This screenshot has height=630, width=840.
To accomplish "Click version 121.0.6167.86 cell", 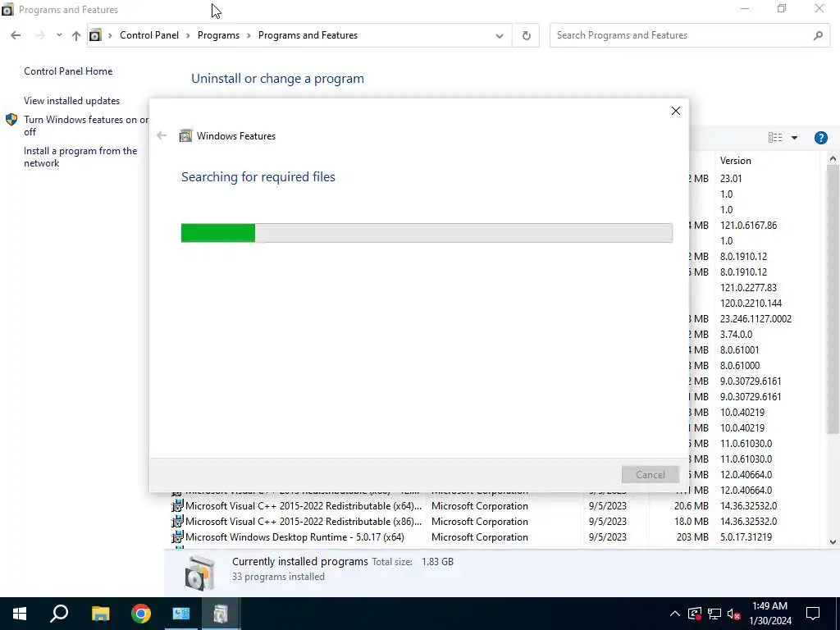I will point(748,226).
